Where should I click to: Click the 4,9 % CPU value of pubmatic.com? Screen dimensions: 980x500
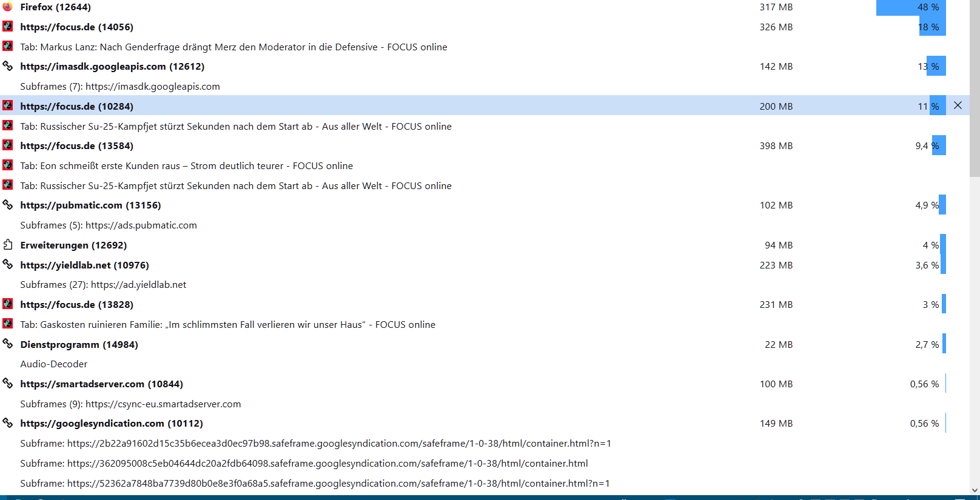click(x=927, y=205)
